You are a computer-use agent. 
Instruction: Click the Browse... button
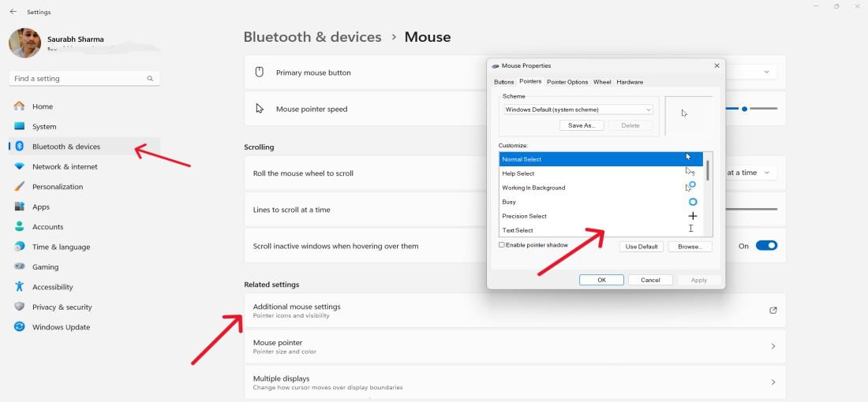[690, 247]
